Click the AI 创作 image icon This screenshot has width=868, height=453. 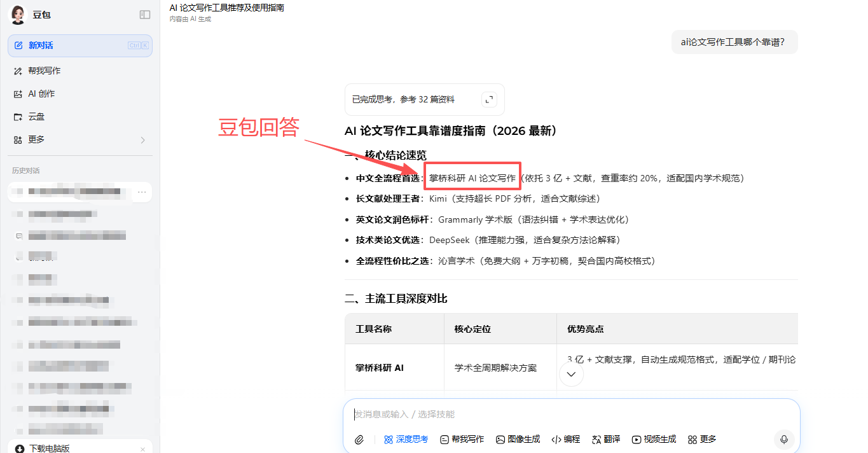pyautogui.click(x=18, y=94)
